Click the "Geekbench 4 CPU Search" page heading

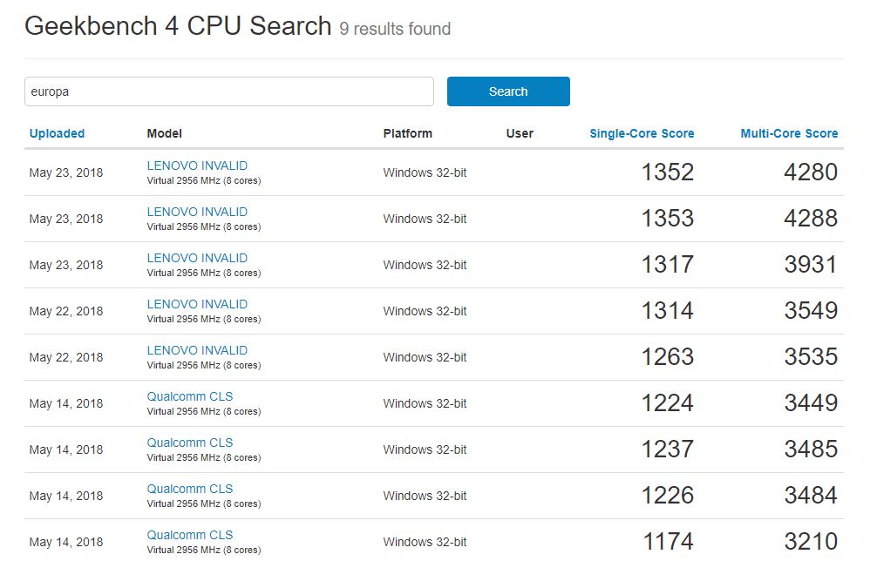(178, 26)
